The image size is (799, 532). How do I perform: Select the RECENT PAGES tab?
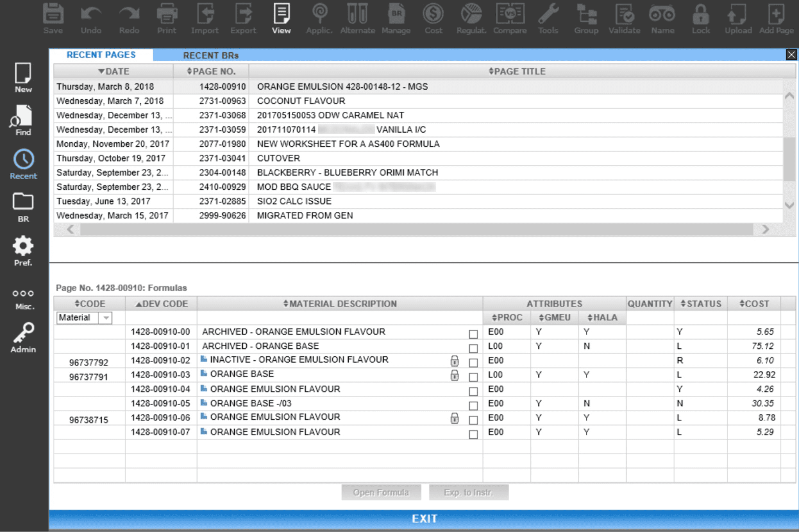pyautogui.click(x=101, y=55)
